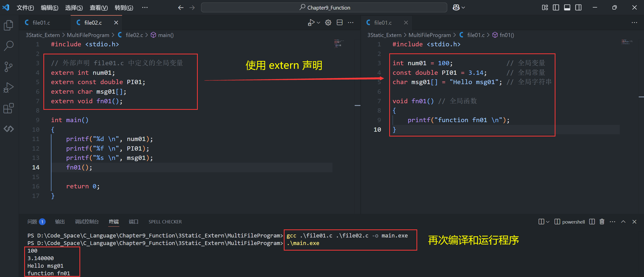Delete the terminal with the trash icon

602,222
